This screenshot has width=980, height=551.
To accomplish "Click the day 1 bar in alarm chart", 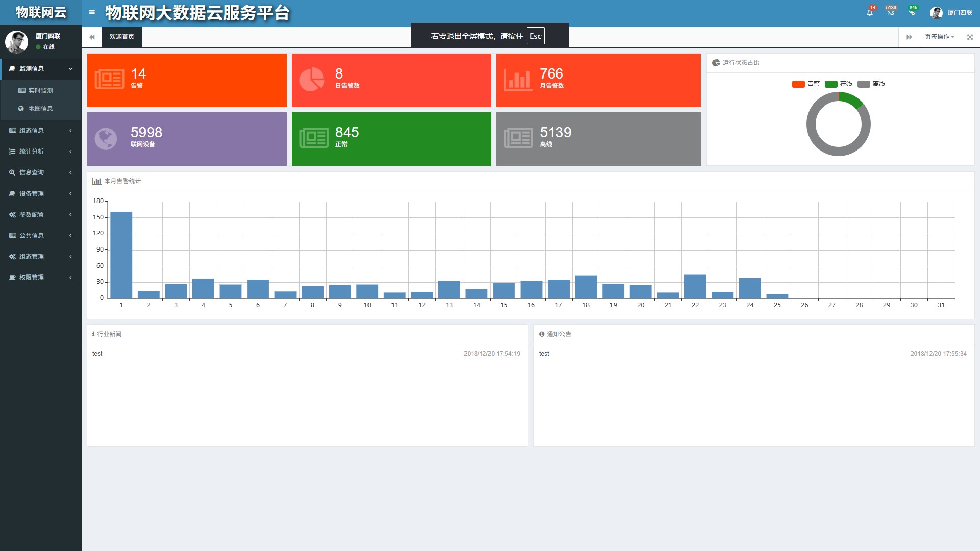I will pyautogui.click(x=121, y=255).
